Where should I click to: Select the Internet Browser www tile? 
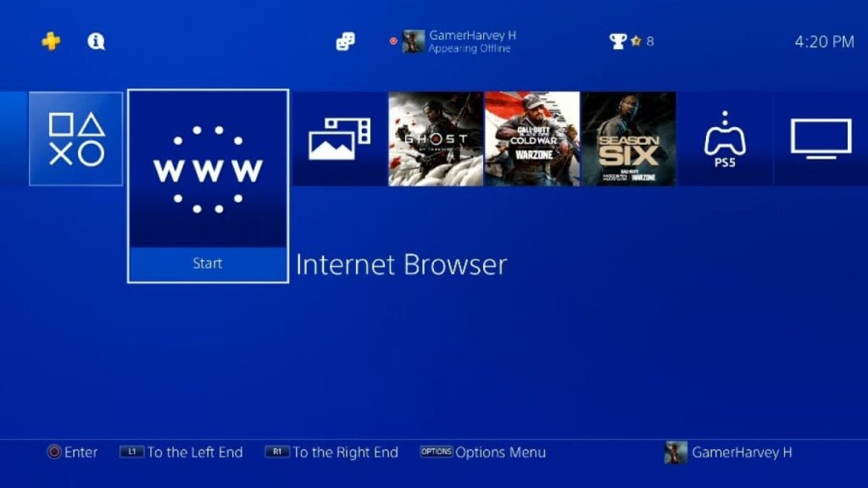pyautogui.click(x=209, y=169)
